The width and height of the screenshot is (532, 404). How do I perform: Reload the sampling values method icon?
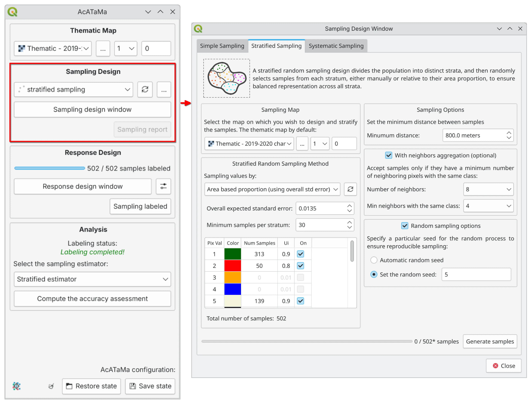coord(350,189)
